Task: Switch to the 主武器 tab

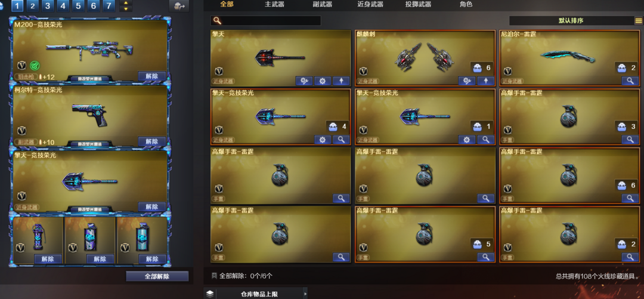Action: [274, 5]
